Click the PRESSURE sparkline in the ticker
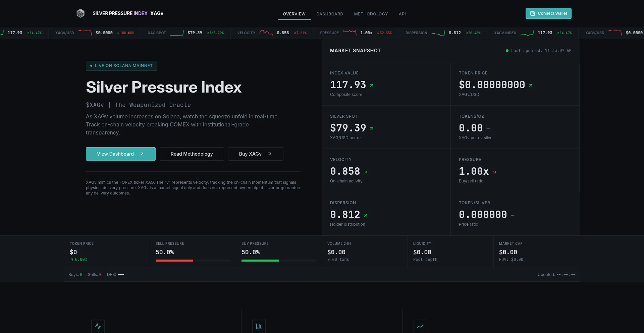 click(x=350, y=33)
